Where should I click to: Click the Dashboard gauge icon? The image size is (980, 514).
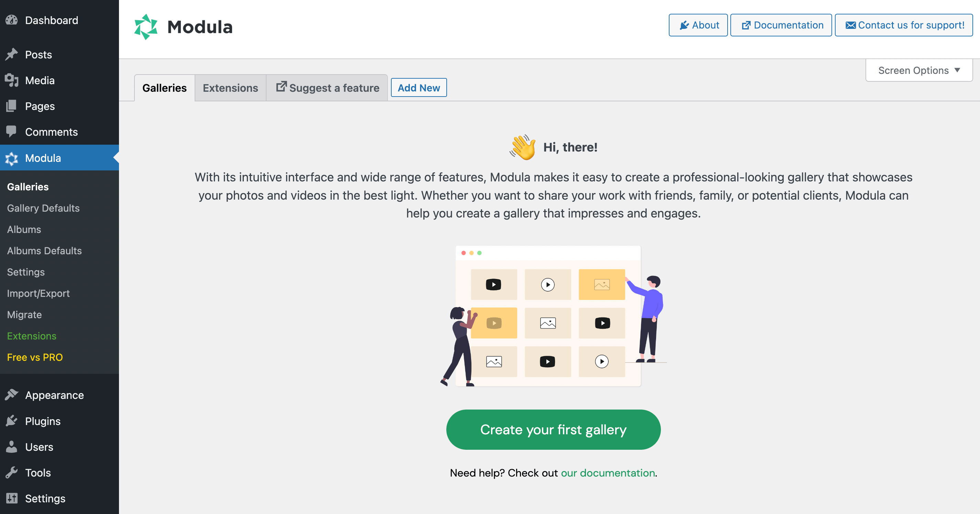(12, 20)
